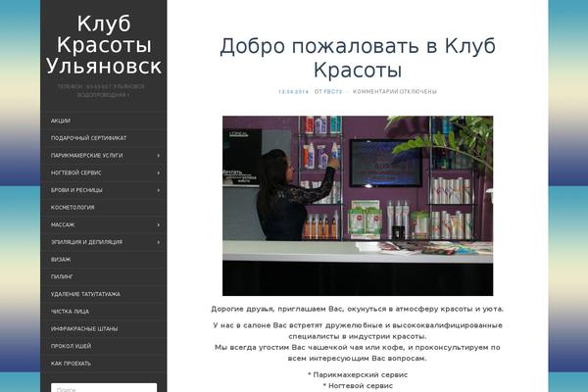Click the Комментарии отключены text
The width and height of the screenshot is (588, 392).
tap(395, 91)
